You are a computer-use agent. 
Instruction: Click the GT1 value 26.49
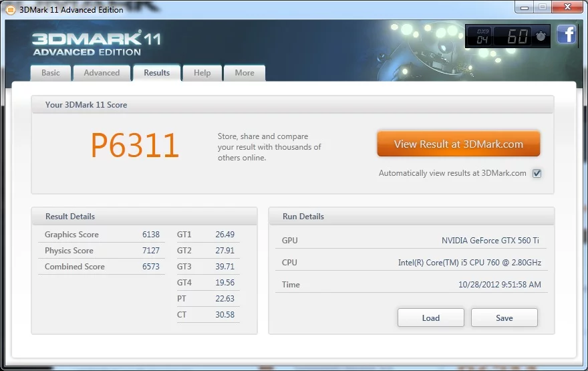(x=225, y=235)
